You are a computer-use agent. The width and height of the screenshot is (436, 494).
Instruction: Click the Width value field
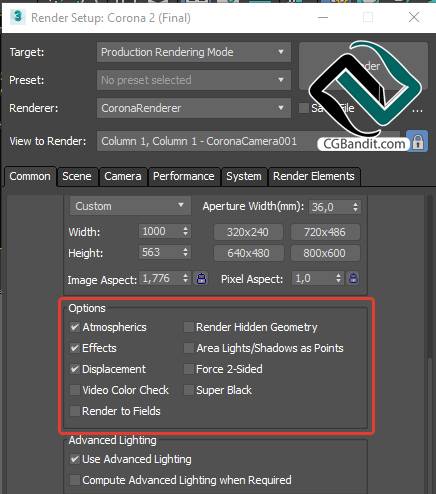(x=160, y=231)
